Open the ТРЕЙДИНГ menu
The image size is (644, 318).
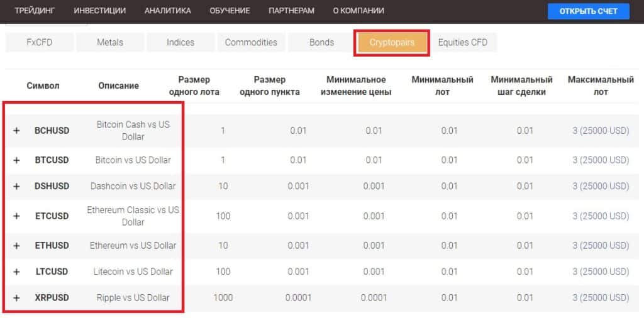tap(35, 11)
